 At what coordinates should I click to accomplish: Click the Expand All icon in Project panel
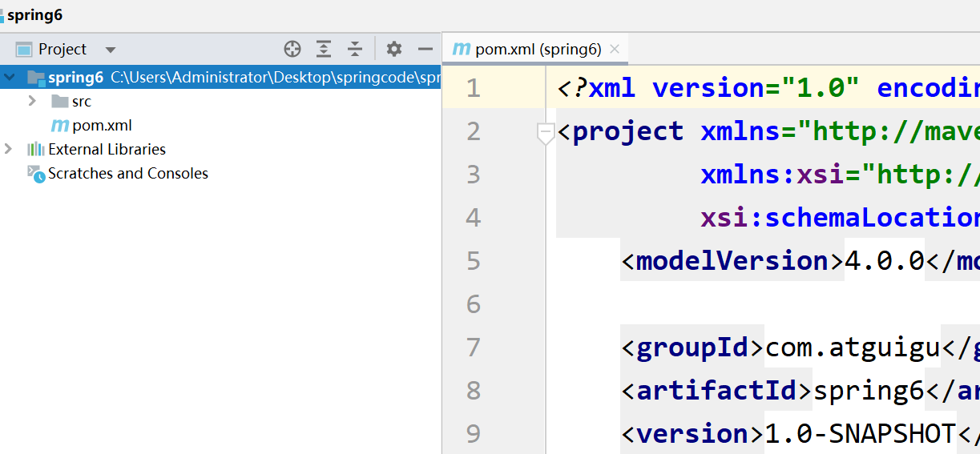pos(324,49)
